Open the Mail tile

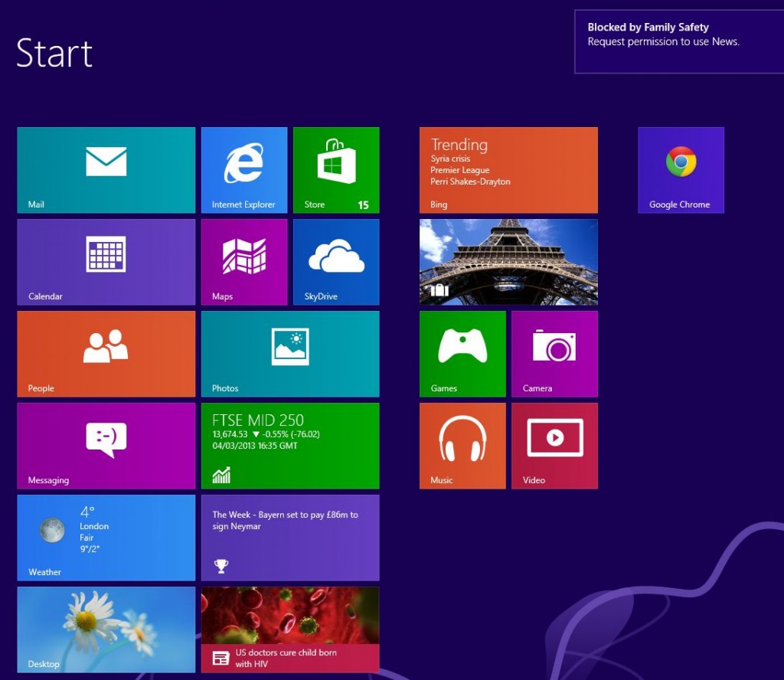coord(106,170)
